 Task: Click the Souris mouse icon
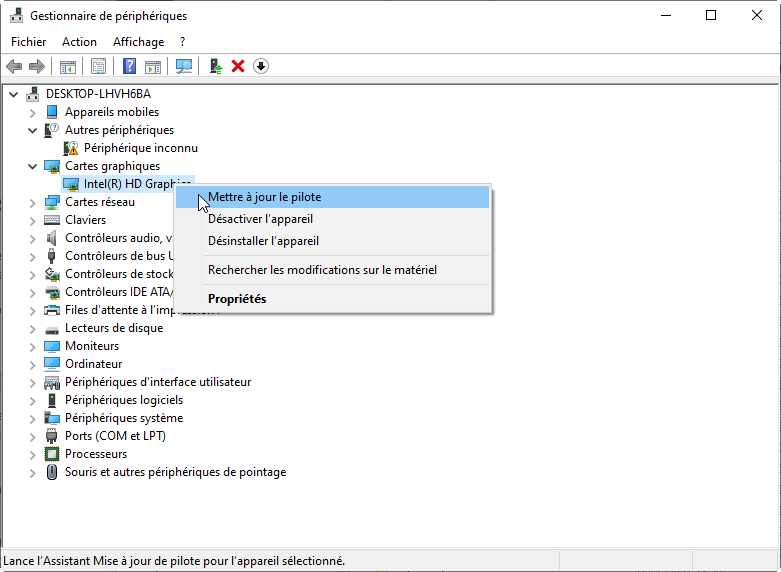52,472
